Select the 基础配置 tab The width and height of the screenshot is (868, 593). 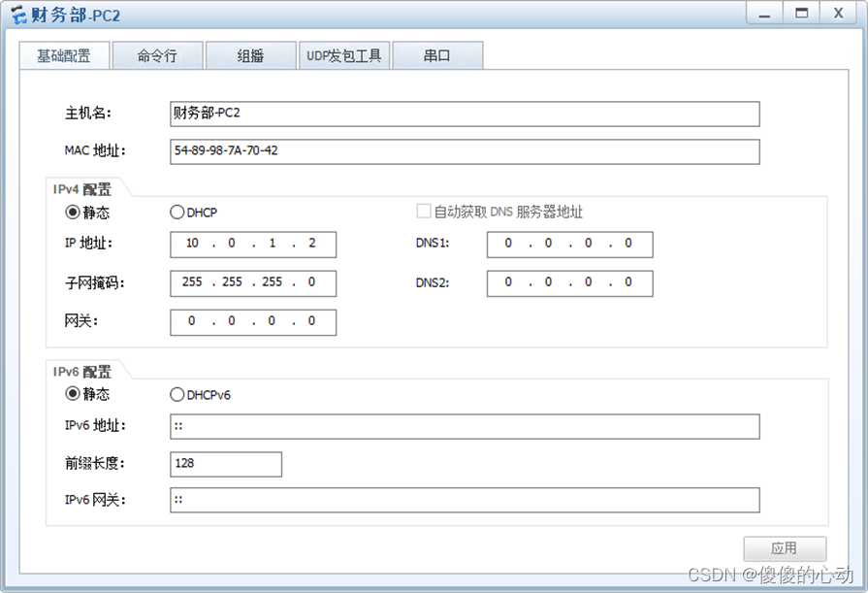(x=63, y=55)
